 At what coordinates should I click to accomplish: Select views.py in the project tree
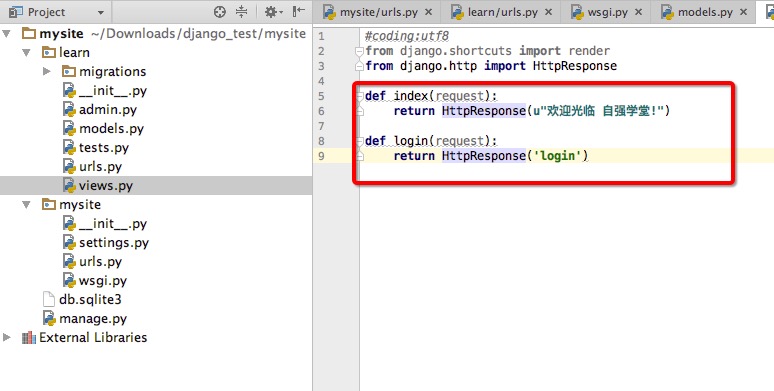[106, 186]
